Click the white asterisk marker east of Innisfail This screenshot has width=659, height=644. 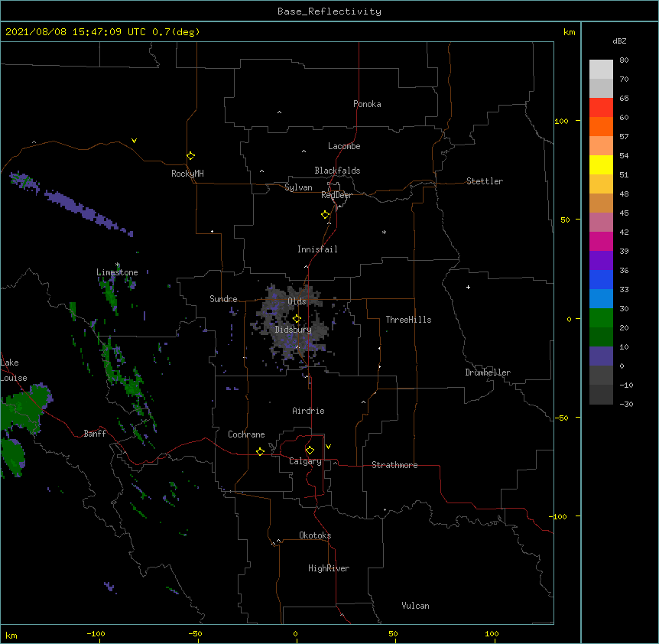(x=384, y=232)
